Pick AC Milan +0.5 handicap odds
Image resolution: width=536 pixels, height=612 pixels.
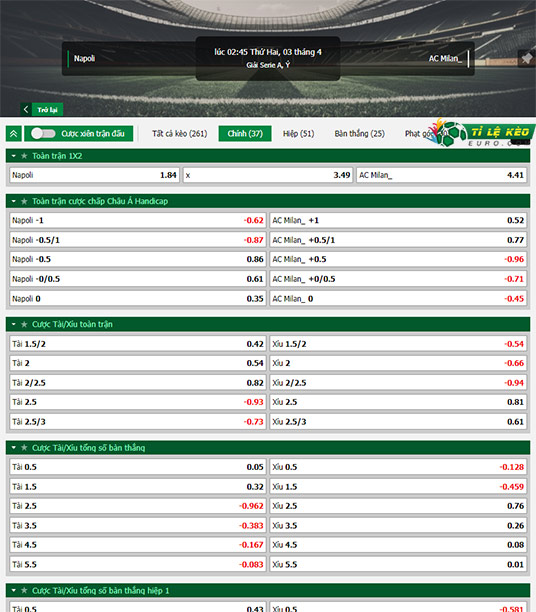398,259
